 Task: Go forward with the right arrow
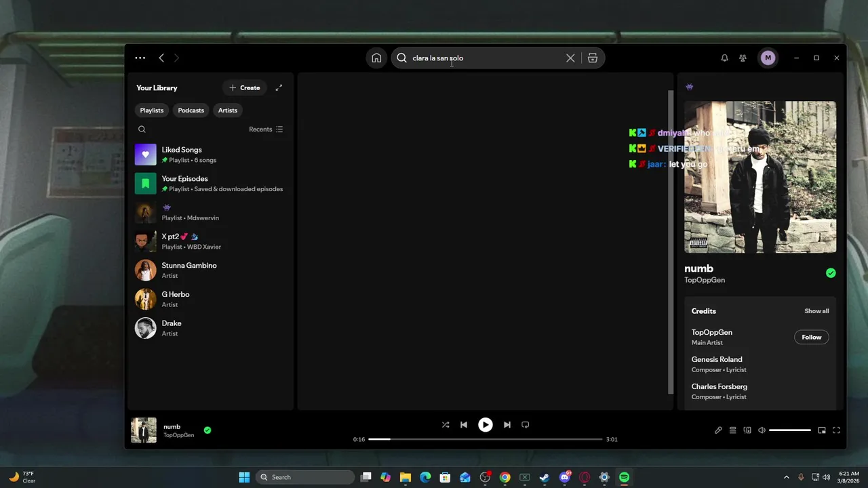(176, 58)
